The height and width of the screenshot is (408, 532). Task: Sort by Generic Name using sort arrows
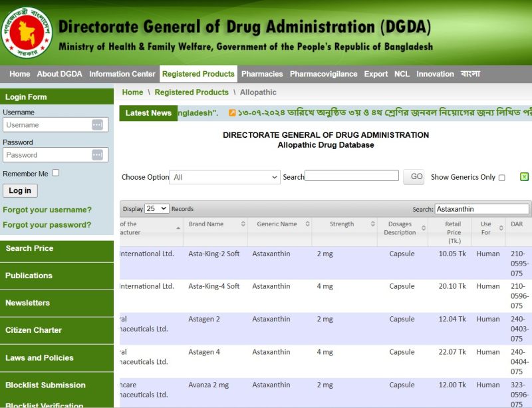(307, 224)
